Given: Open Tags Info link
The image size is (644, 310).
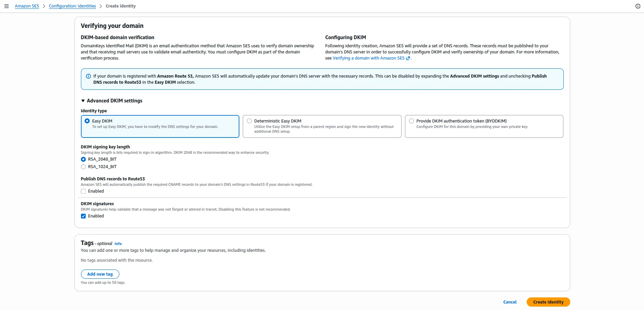Looking at the screenshot, I should coord(118,244).
